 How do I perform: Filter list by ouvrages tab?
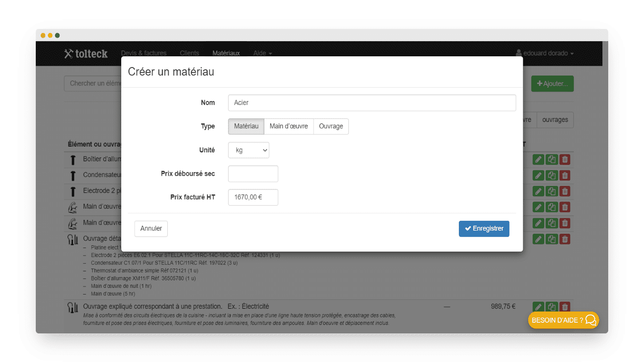point(555,120)
